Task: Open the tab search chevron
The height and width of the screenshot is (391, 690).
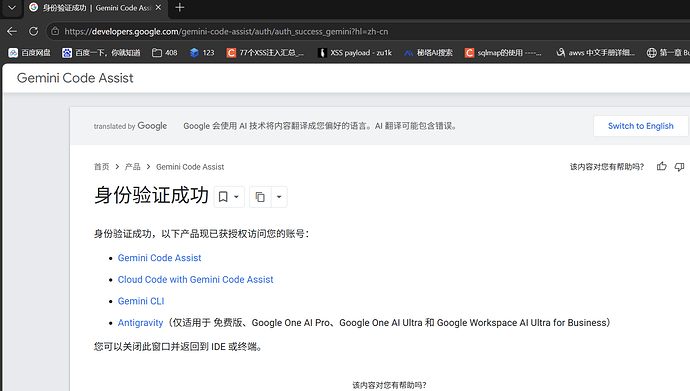Action: (x=12, y=8)
